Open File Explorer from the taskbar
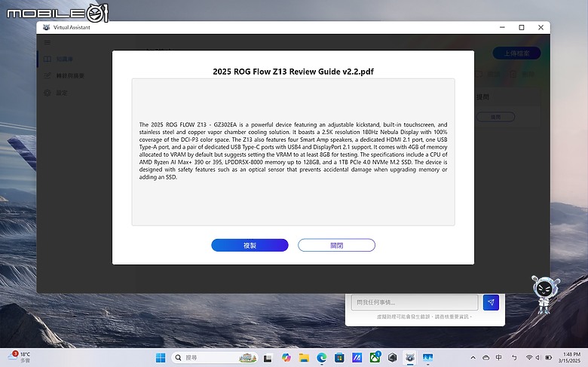 click(304, 358)
